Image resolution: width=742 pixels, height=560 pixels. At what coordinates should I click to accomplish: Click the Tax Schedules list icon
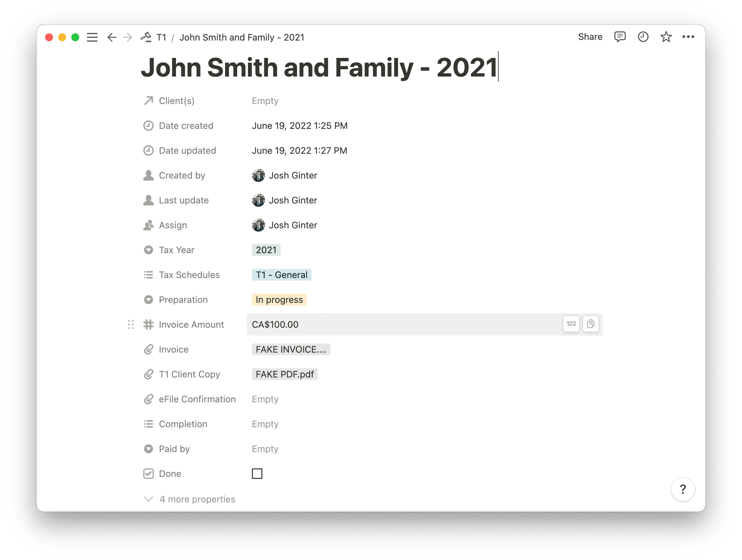pyautogui.click(x=149, y=275)
